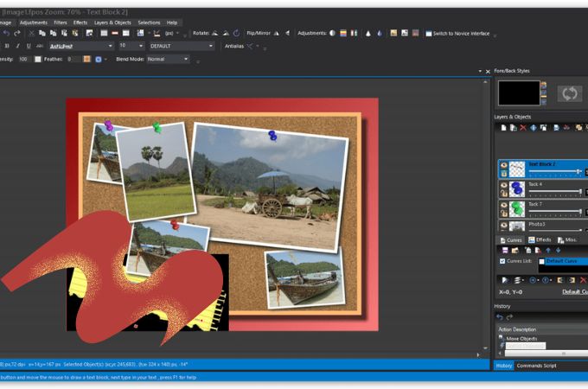
Task: Click the Default Curve link
Action: [575, 292]
